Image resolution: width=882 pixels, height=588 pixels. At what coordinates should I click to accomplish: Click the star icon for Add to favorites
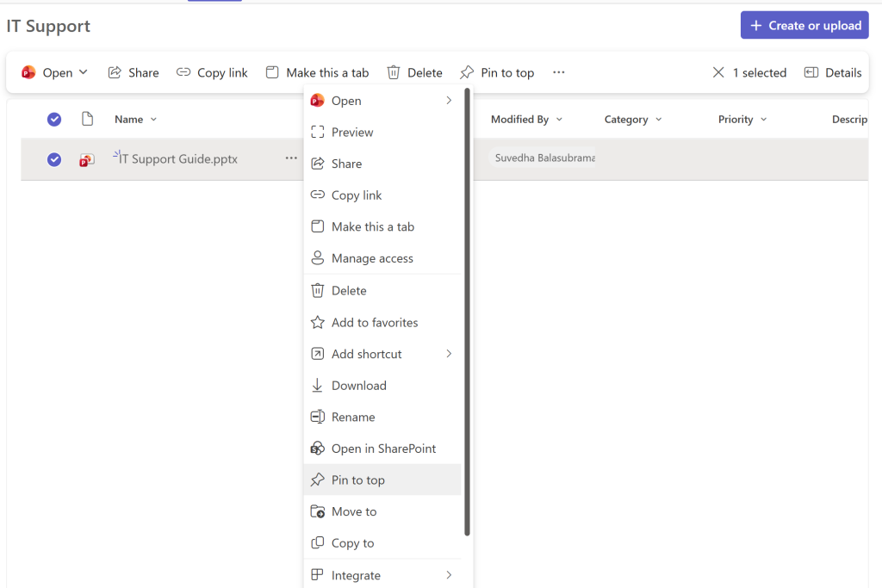tap(318, 322)
